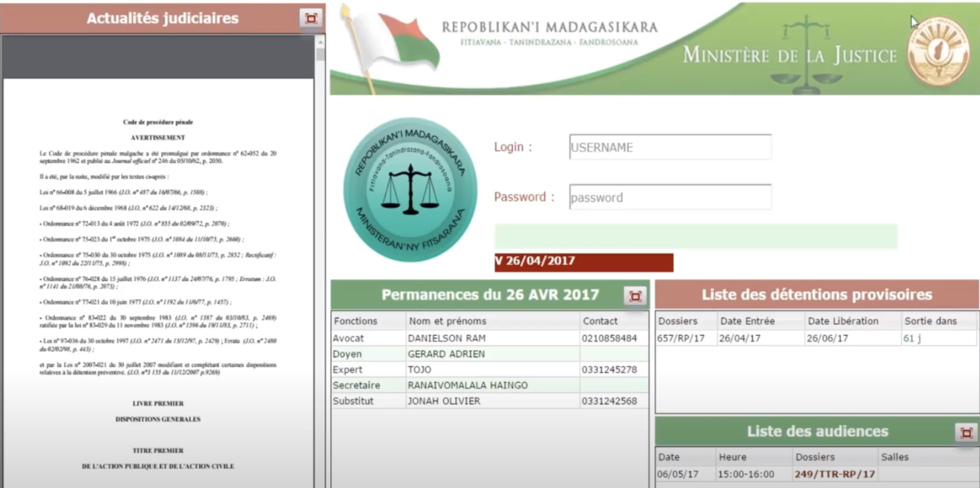Click Expert TOJO's contact number 0331245278

611,369
